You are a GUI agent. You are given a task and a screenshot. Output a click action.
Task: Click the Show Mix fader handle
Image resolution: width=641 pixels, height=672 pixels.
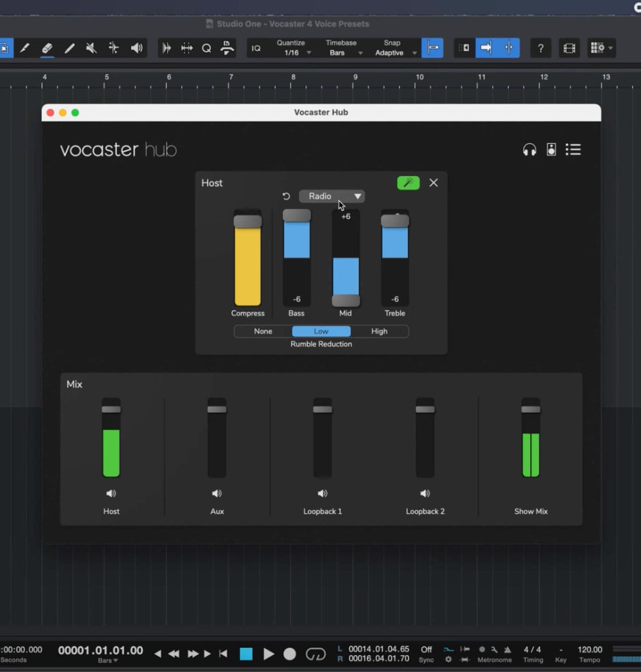pos(531,409)
